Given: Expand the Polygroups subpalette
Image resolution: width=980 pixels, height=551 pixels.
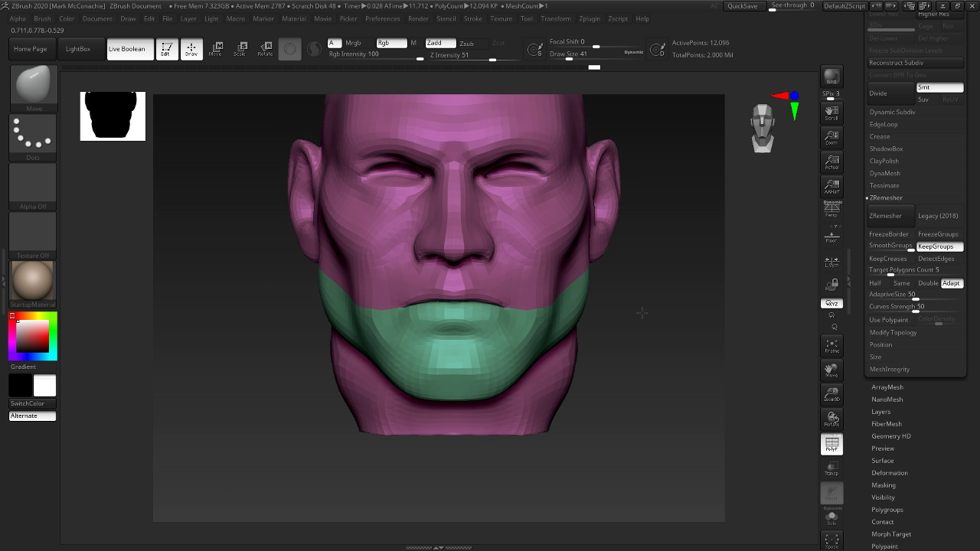Looking at the screenshot, I should (887, 510).
